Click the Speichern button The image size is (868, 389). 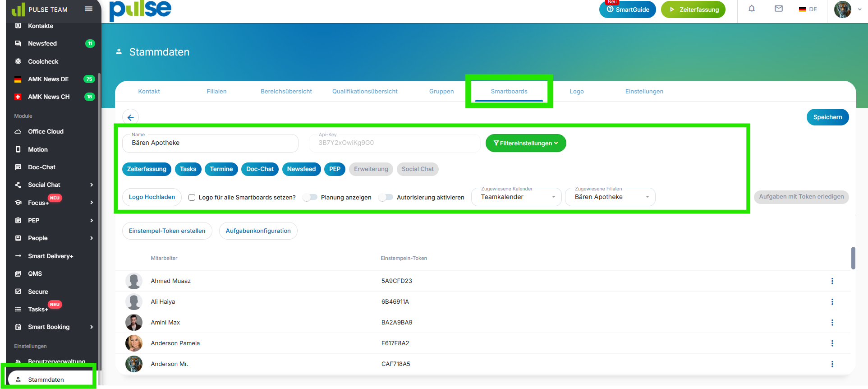pos(828,117)
